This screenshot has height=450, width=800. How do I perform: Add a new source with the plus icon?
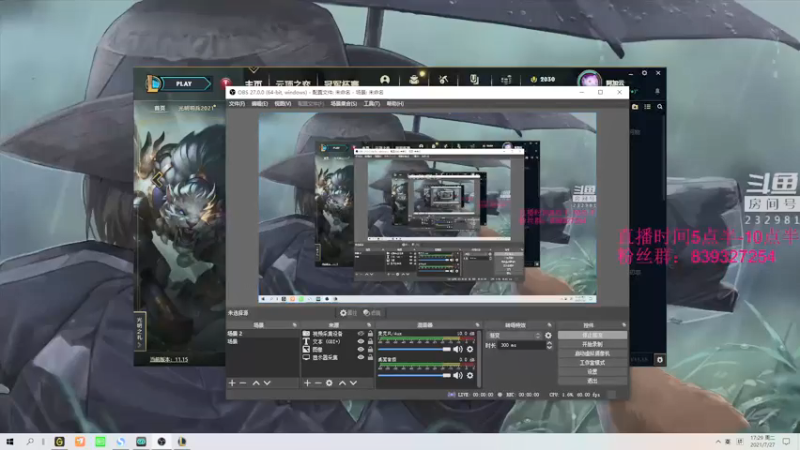click(x=307, y=383)
